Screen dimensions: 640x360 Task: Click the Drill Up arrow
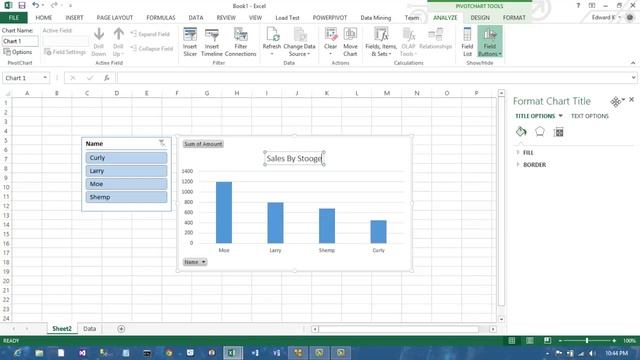point(119,34)
